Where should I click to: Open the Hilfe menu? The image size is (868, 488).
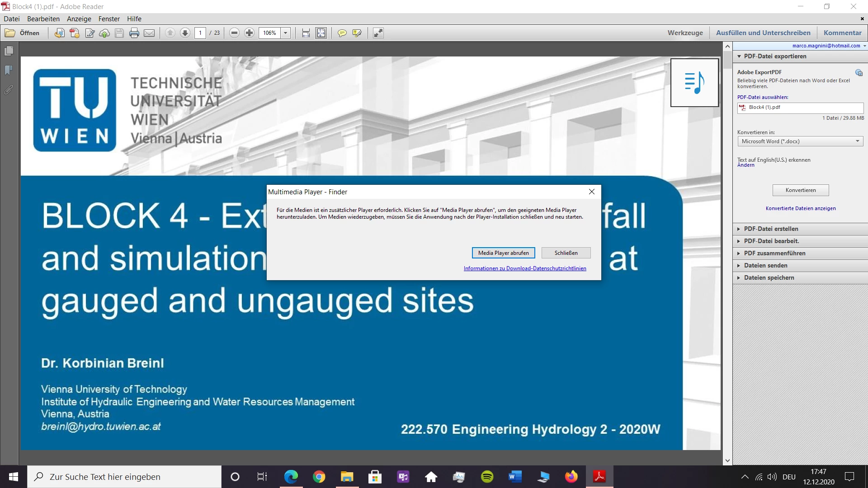click(x=134, y=19)
